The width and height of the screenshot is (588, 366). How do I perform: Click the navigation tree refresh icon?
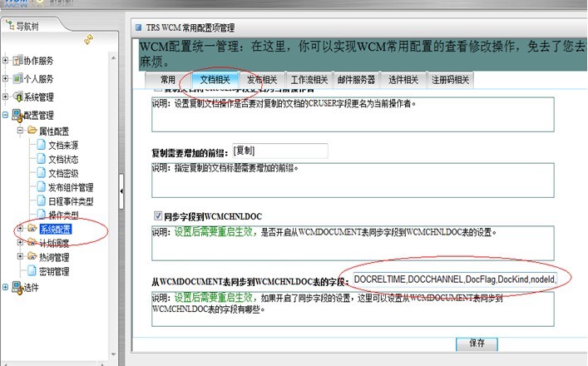tap(89, 39)
